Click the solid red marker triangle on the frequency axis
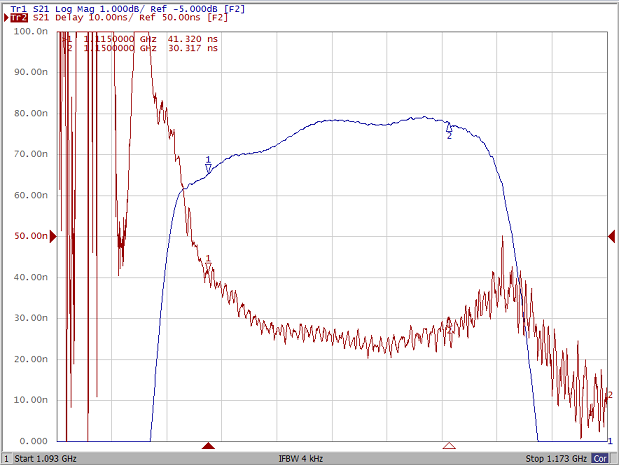The height and width of the screenshot is (465, 619). click(x=208, y=446)
